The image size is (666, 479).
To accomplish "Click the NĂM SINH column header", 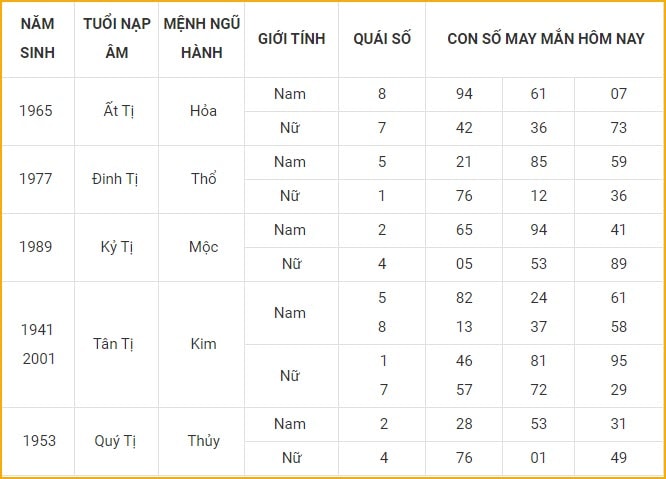I will click(x=37, y=39).
